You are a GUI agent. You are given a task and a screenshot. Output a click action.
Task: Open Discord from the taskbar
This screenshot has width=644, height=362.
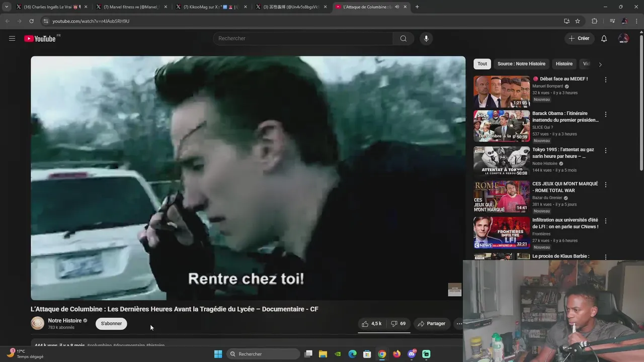pos(412,354)
